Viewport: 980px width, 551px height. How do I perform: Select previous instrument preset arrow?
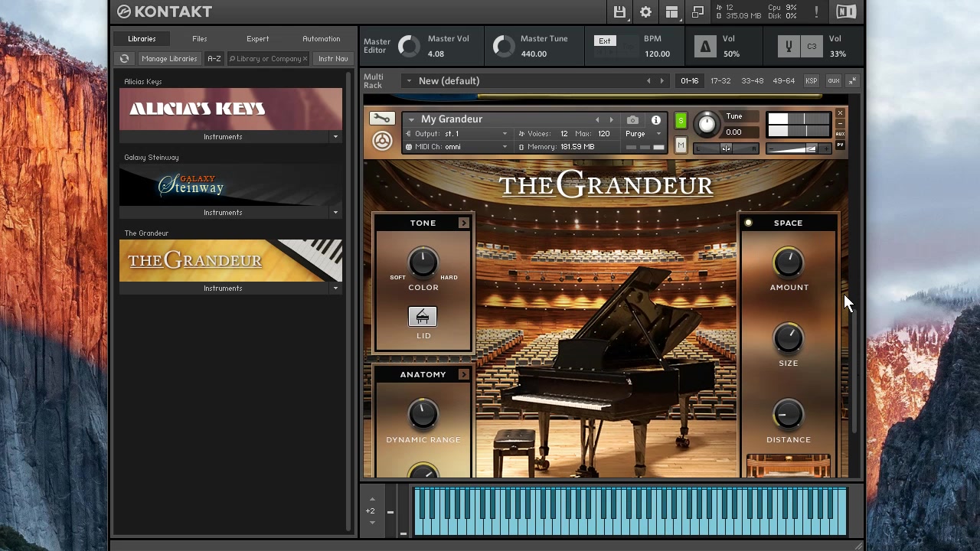597,120
